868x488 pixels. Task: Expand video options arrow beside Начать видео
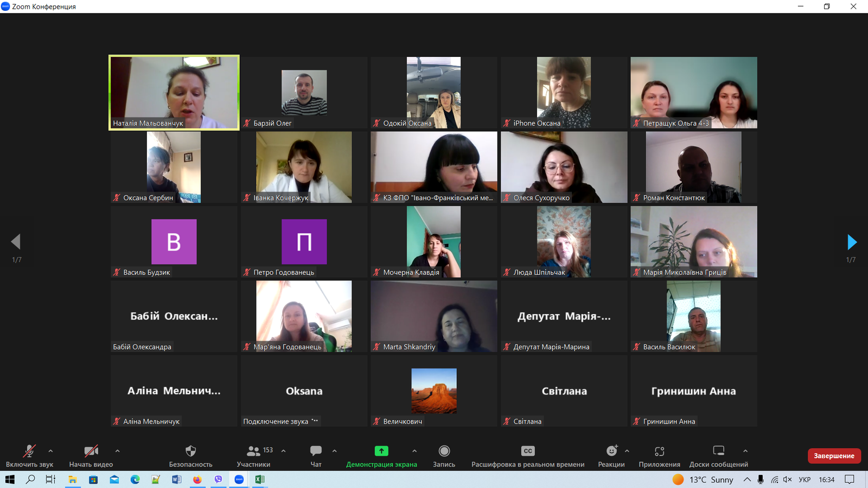(117, 451)
